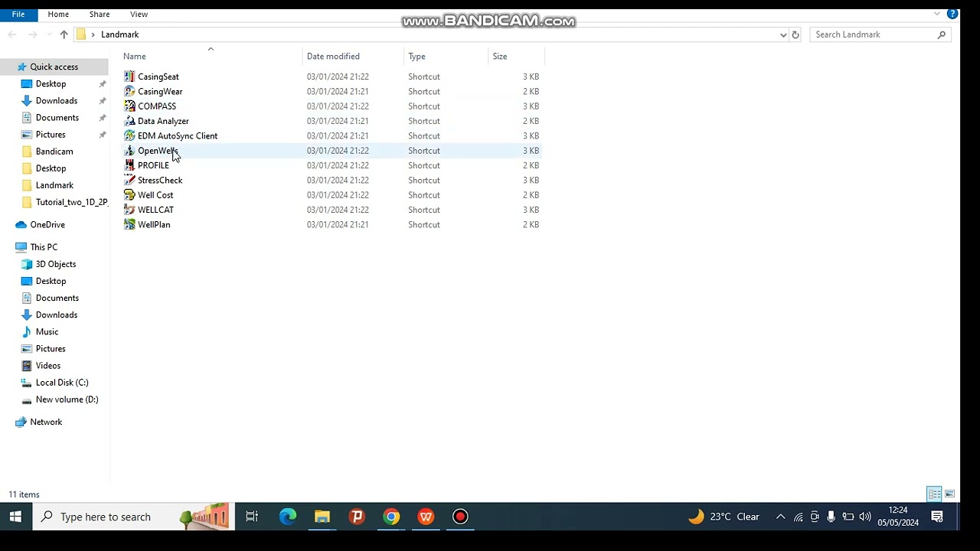
Task: Click the Search Landmark field
Action: pyautogui.click(x=880, y=34)
